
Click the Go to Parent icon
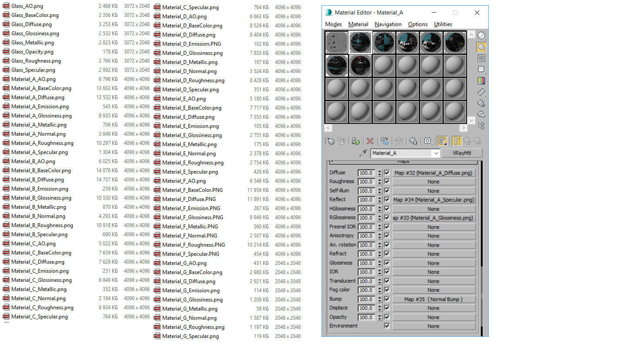[x=467, y=141]
